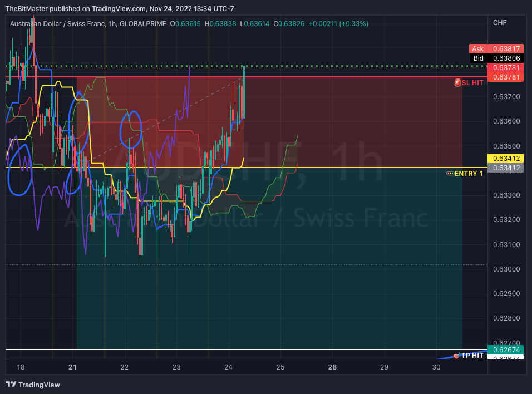Image resolution: width=532 pixels, height=394 pixels.
Task: Click the Ask price 0.63817
Action: (x=506, y=49)
